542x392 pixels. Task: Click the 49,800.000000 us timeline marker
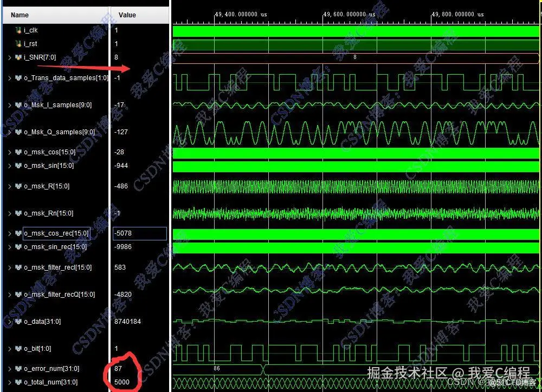457,15
